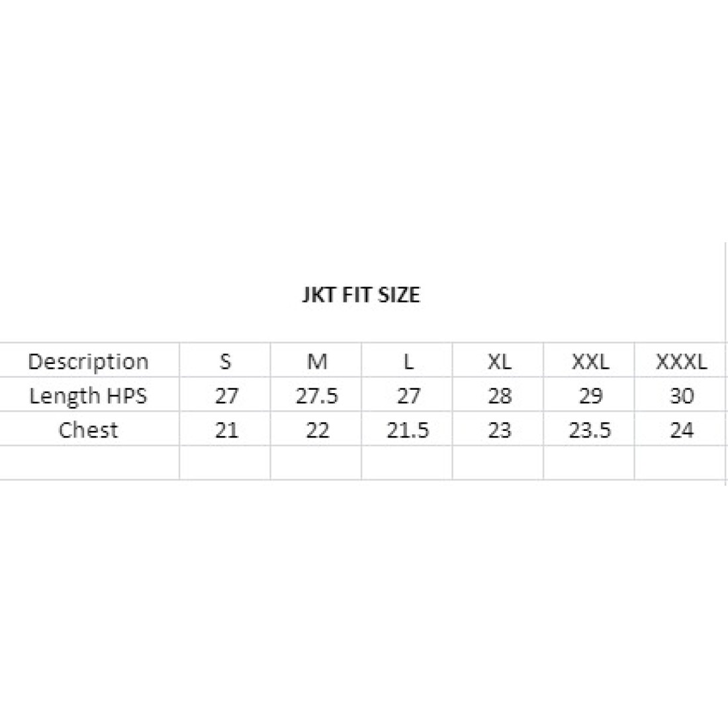Select the XL size column header
Image resolution: width=728 pixels, height=728 pixels.
point(498,361)
